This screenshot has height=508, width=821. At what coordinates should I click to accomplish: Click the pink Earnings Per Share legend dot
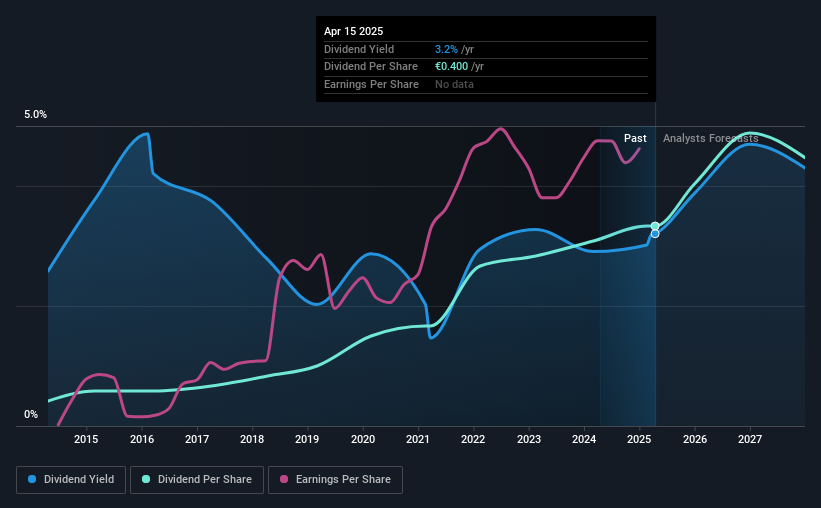click(284, 479)
